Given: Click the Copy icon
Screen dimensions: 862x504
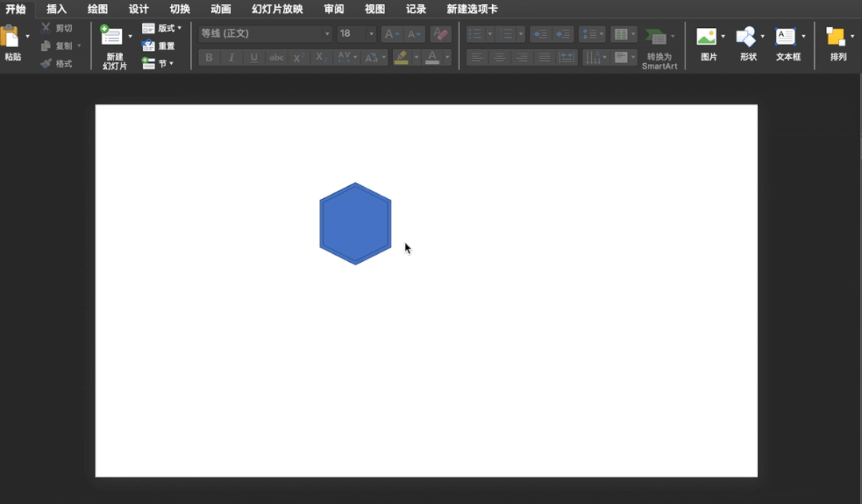Looking at the screenshot, I should [46, 46].
